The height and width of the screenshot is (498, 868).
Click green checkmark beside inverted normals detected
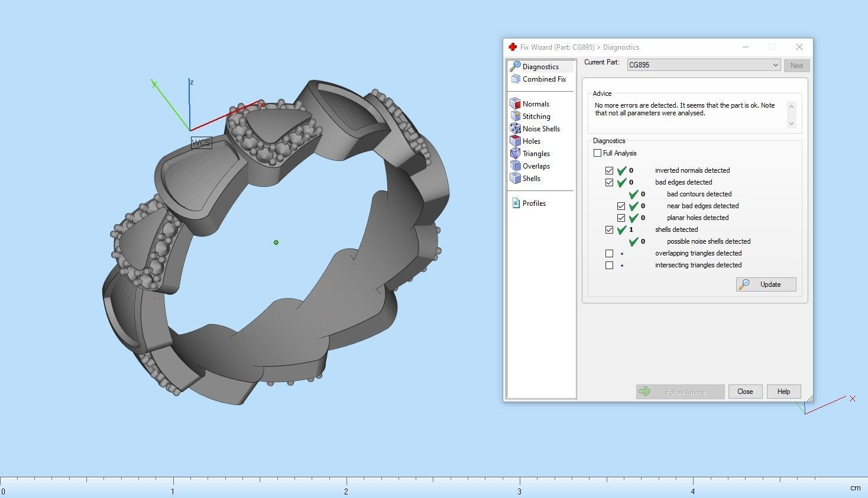(621, 170)
